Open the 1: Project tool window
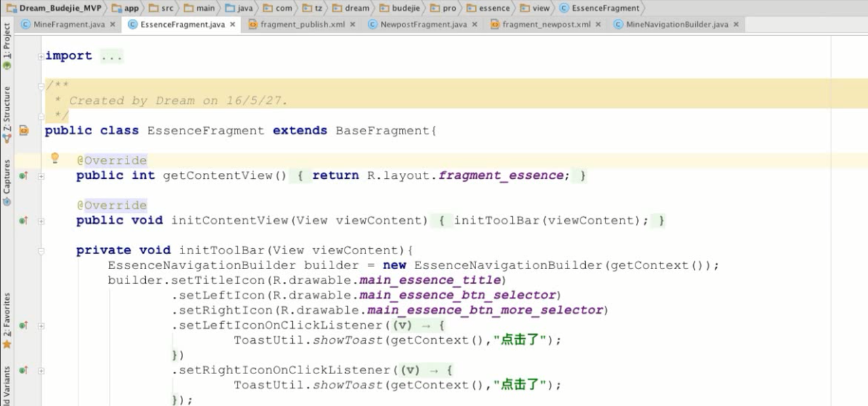The height and width of the screenshot is (406, 868). (7, 46)
